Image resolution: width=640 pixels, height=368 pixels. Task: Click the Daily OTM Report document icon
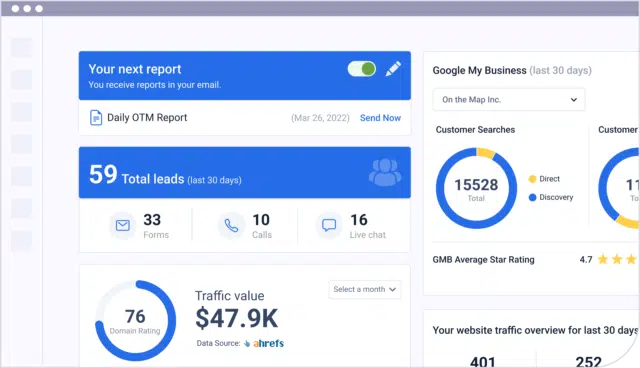[96, 118]
